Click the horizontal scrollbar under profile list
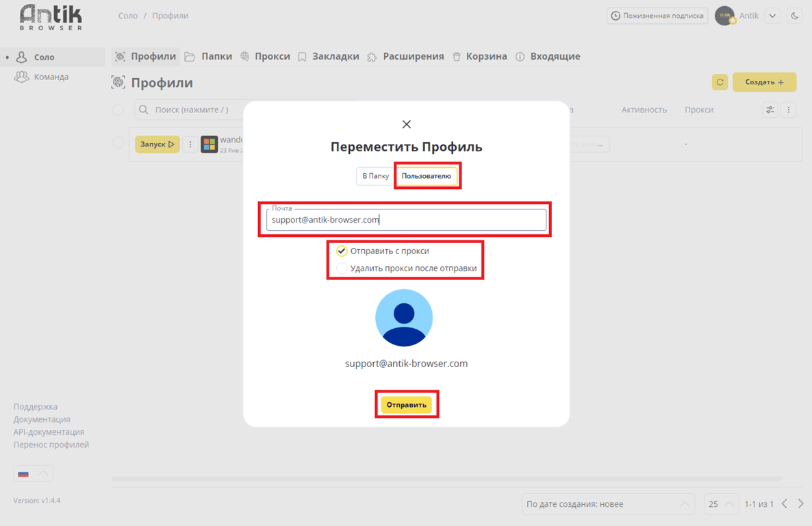The image size is (812, 526). (x=446, y=479)
